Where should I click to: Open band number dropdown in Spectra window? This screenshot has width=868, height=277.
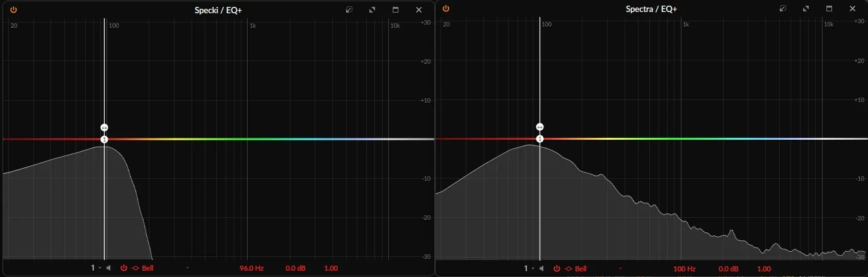529,269
